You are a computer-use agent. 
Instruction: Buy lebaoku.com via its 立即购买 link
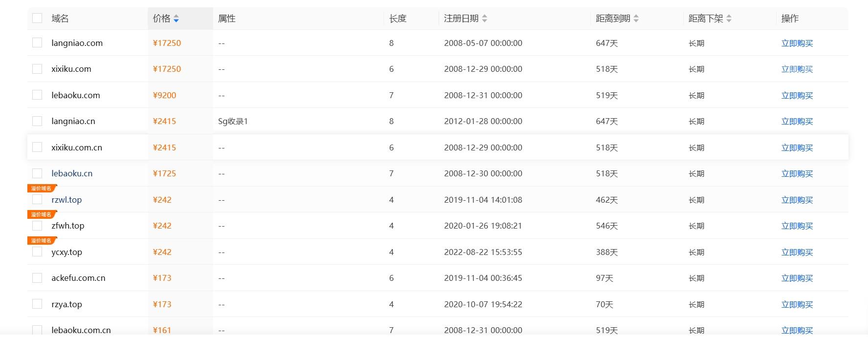pos(797,96)
